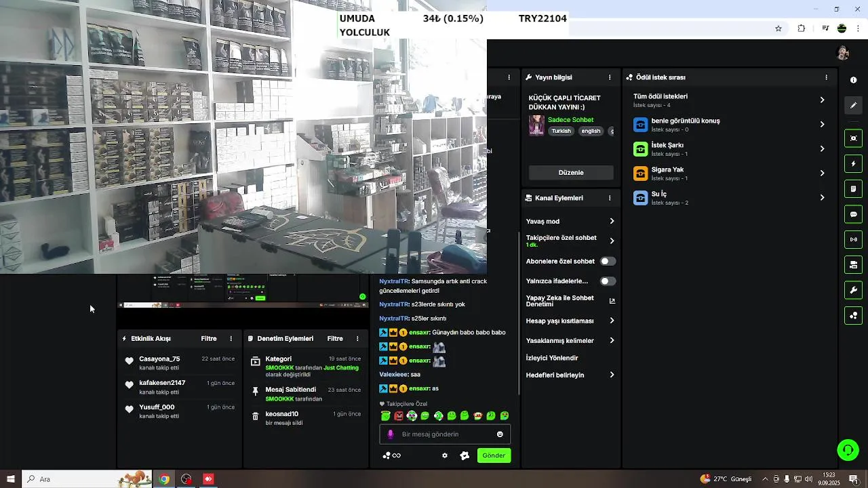Open Filtre in Denetim Eylemleri panel
This screenshot has width=868, height=488.
(x=335, y=339)
